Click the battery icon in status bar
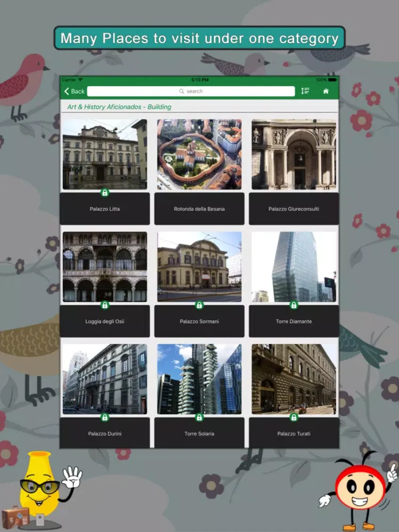Screen dimensions: 399x532 (332, 80)
